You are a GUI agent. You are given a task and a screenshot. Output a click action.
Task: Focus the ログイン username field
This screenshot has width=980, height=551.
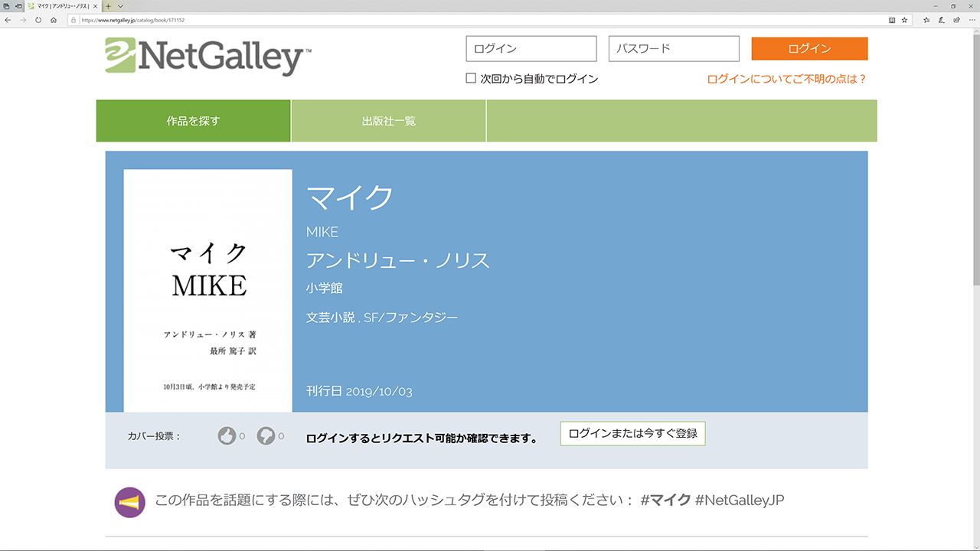click(531, 48)
